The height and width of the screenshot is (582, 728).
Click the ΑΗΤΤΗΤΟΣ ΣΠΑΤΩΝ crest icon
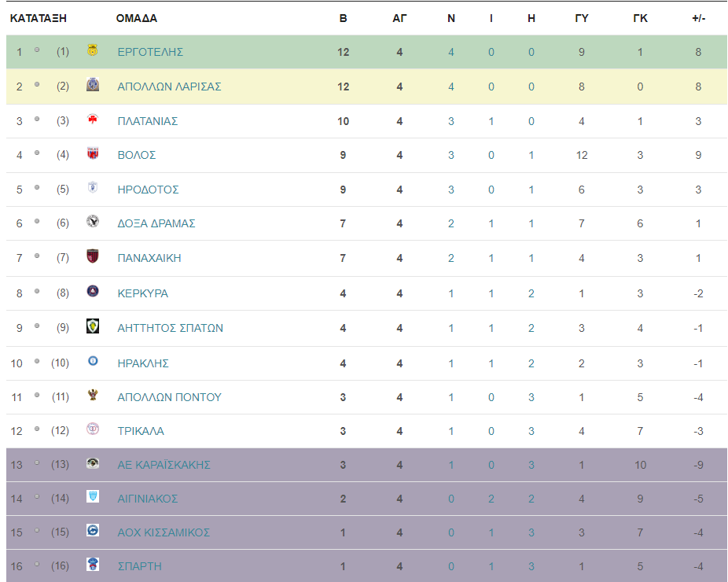(x=93, y=326)
